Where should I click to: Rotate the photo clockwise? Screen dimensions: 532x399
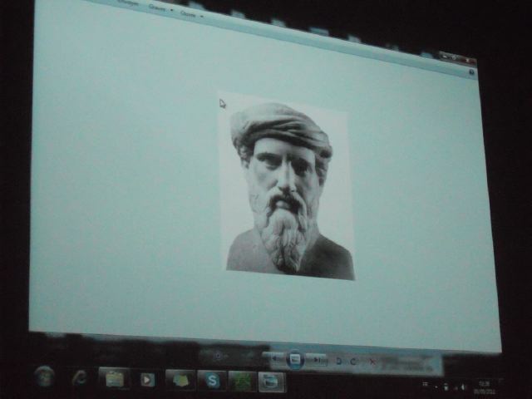(353, 362)
